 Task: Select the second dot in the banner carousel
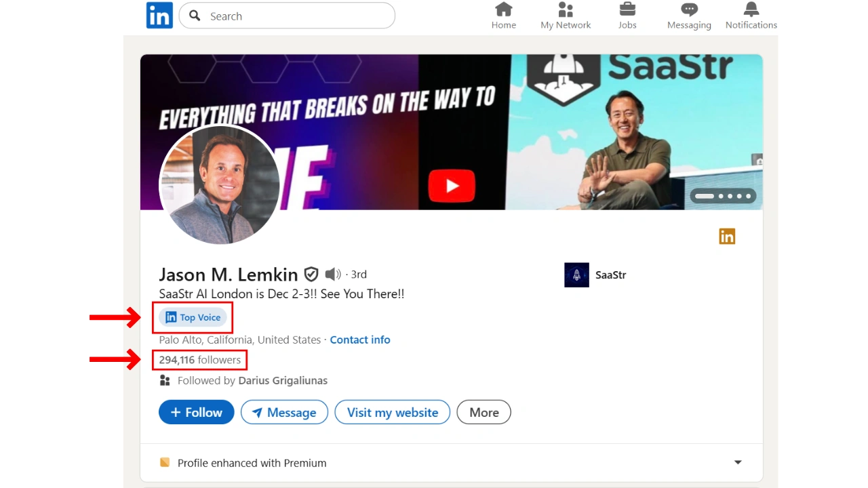(721, 196)
